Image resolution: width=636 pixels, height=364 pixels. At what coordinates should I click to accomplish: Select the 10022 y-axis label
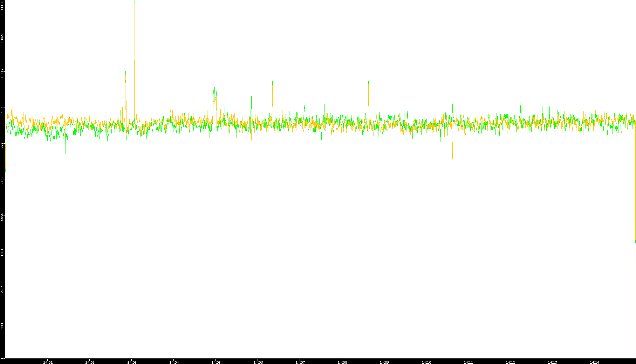click(x=2, y=38)
